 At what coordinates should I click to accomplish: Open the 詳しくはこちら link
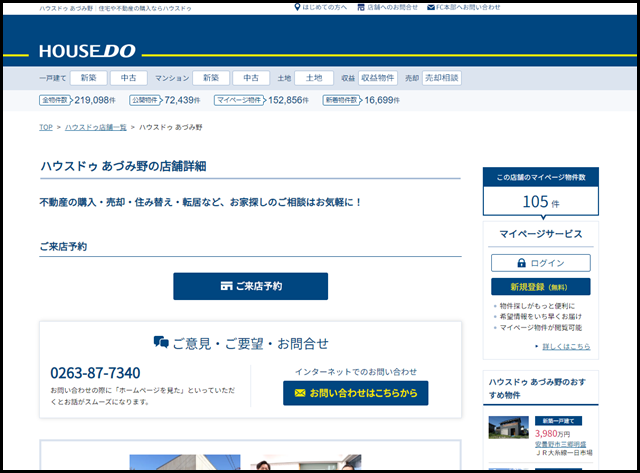coord(566,346)
